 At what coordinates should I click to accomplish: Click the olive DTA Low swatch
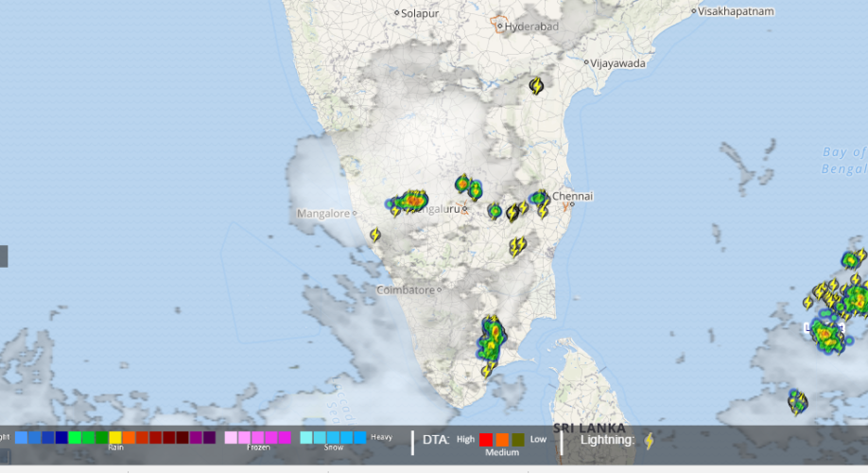pyautogui.click(x=518, y=440)
